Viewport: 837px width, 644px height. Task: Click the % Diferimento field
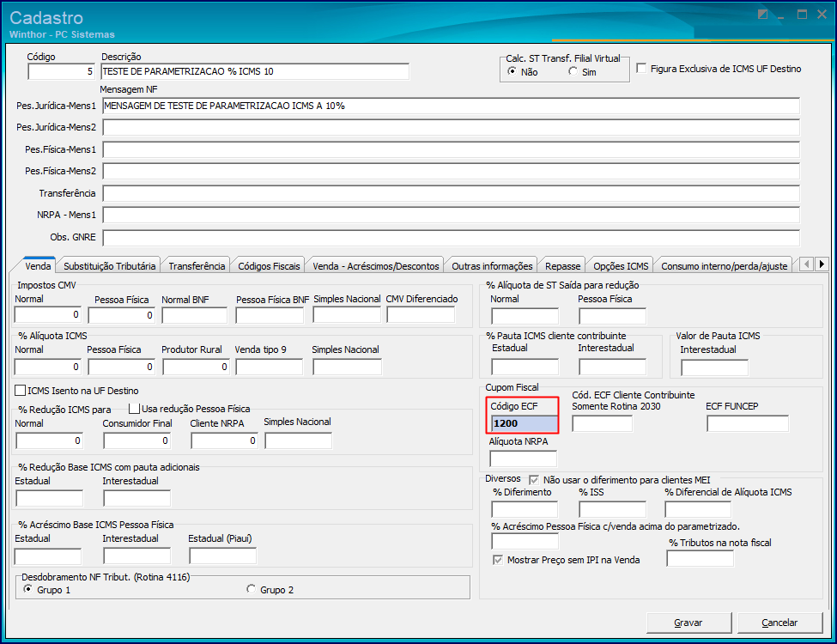pyautogui.click(x=525, y=509)
